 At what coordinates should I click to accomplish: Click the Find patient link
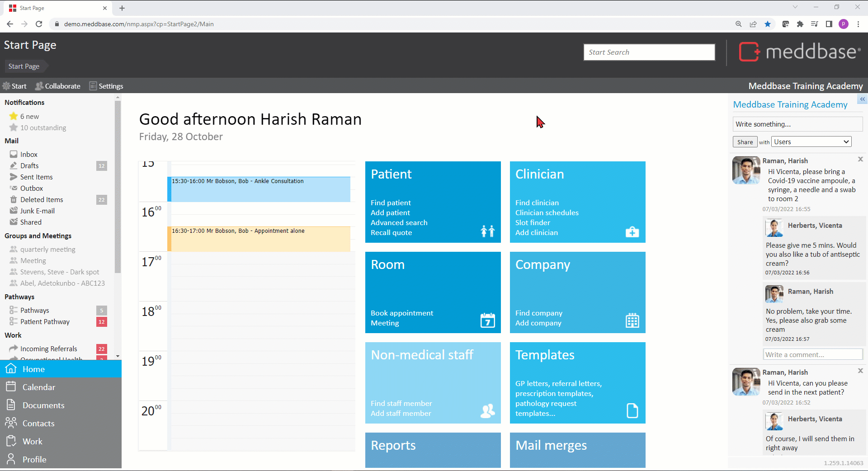391,203
